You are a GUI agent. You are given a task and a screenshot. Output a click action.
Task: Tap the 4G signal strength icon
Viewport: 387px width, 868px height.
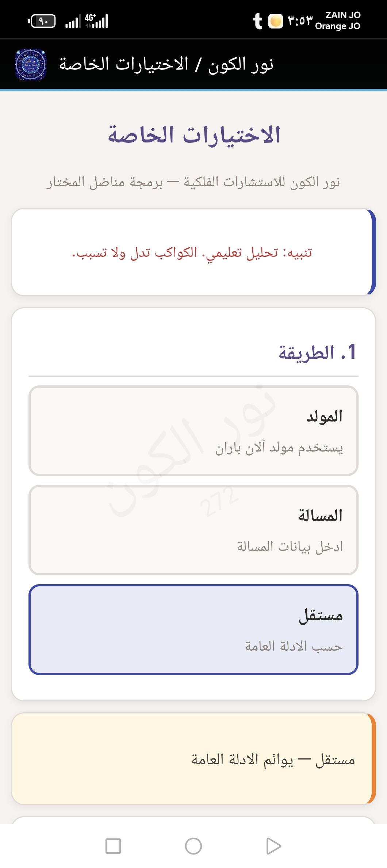coord(97,21)
